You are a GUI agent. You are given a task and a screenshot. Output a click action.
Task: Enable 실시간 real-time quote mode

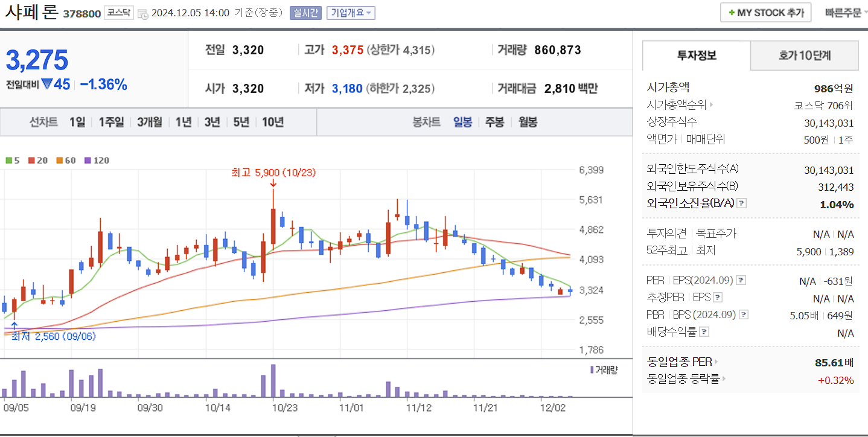[305, 13]
